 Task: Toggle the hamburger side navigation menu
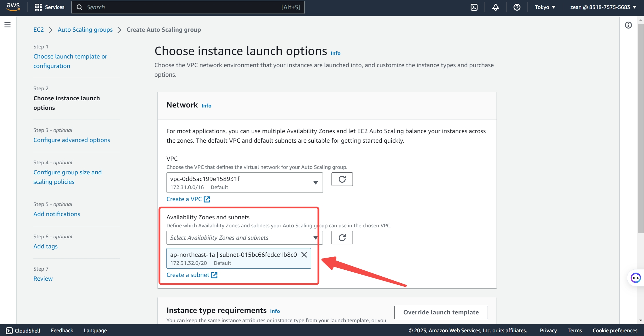(7, 25)
